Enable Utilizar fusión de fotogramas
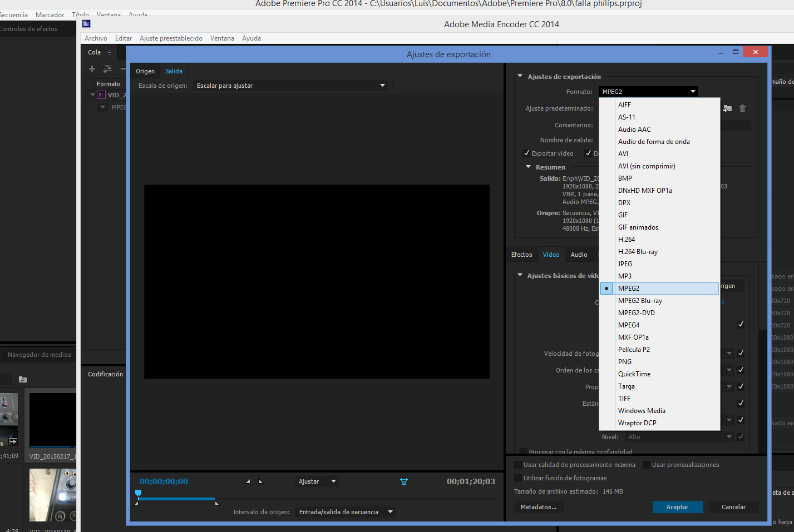 pyautogui.click(x=518, y=478)
